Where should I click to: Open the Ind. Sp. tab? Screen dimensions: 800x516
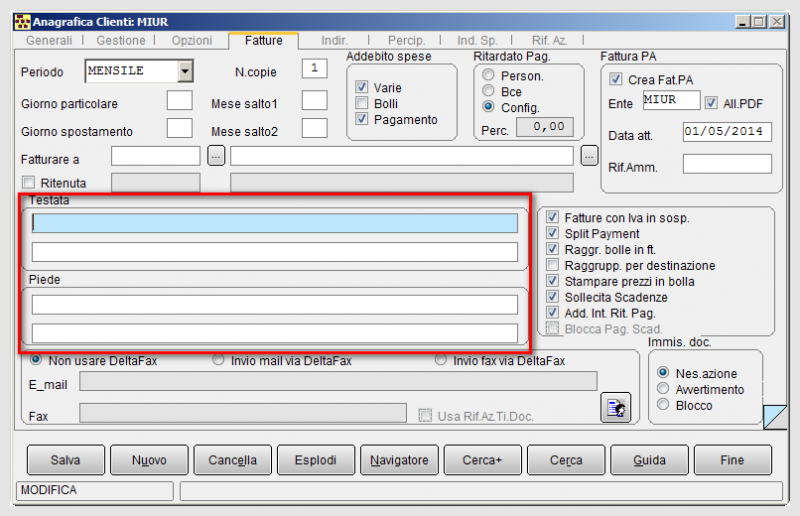tap(477, 40)
